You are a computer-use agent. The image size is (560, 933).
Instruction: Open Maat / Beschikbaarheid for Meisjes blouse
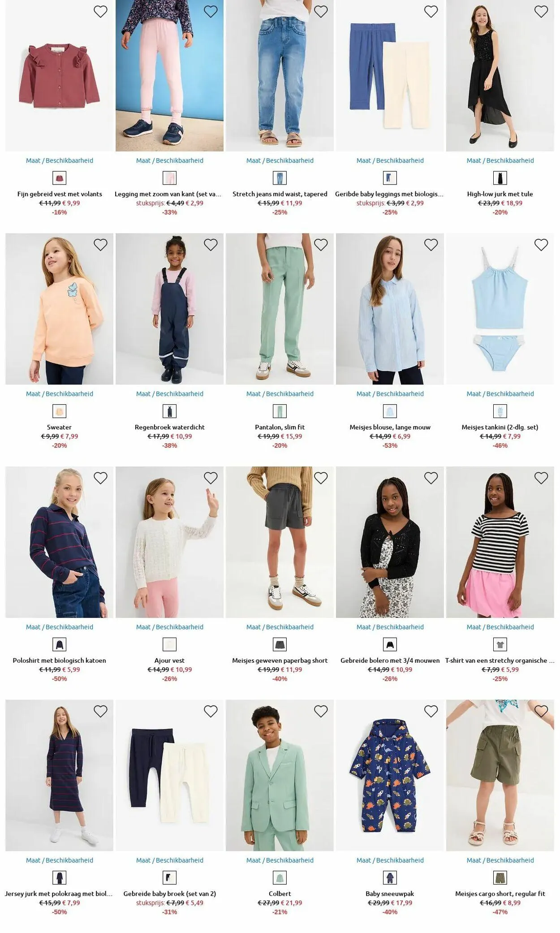point(390,394)
